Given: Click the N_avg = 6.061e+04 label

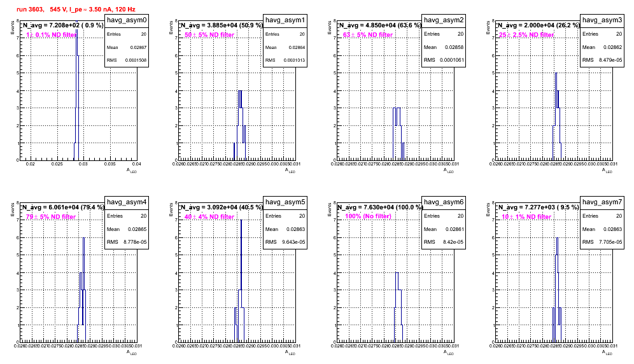Looking at the screenshot, I should click(63, 207).
